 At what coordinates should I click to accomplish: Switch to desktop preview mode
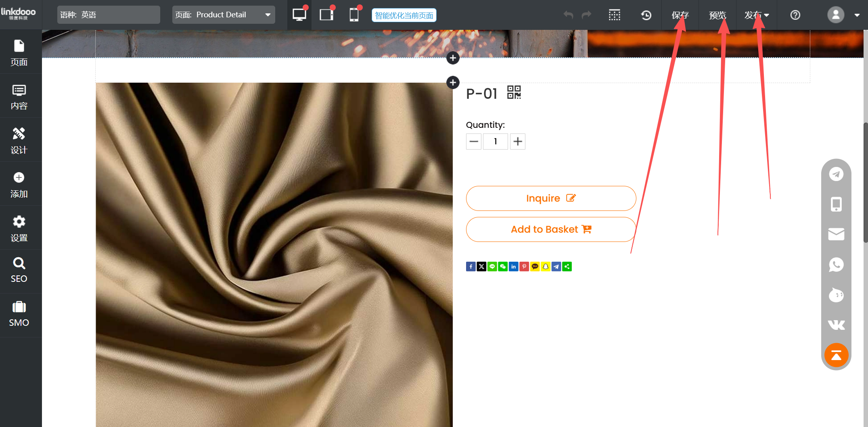(299, 15)
